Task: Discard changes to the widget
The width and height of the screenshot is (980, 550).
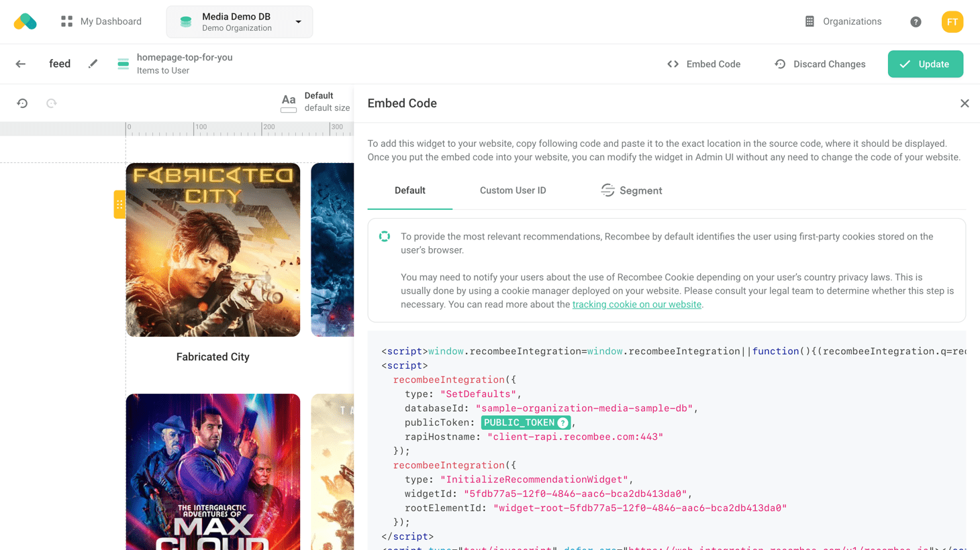Action: coord(820,64)
